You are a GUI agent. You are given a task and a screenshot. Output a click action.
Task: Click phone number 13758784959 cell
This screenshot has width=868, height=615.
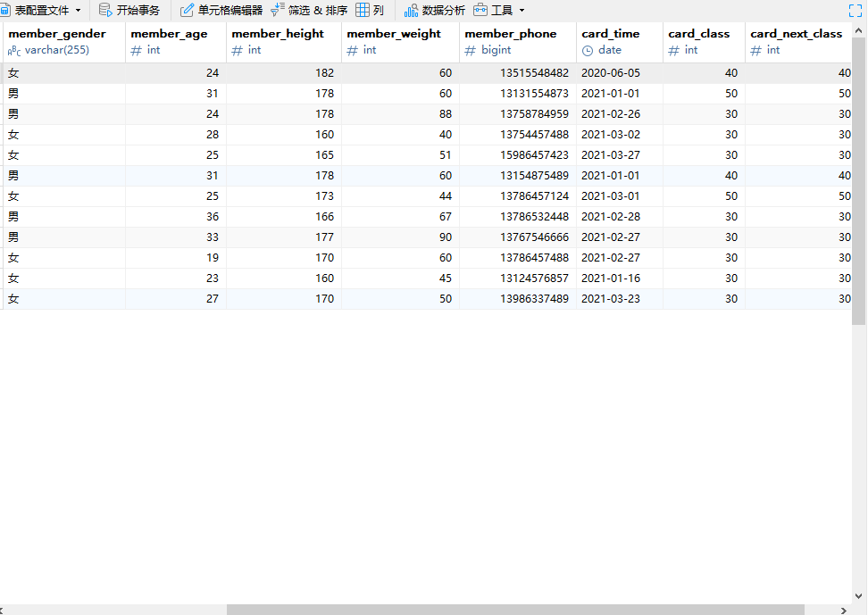tap(518, 114)
